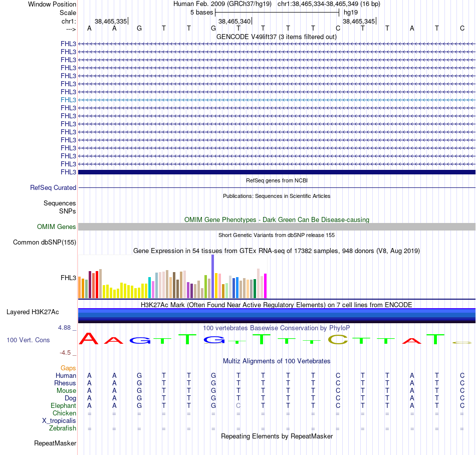476x455 pixels.
Task: Select the Rhesus alignment row label
Action: coord(65,383)
